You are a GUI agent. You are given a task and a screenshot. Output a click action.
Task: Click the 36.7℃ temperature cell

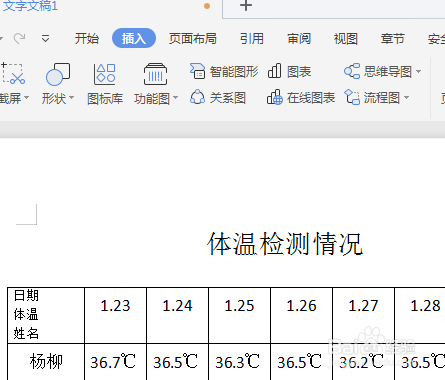click(x=115, y=362)
